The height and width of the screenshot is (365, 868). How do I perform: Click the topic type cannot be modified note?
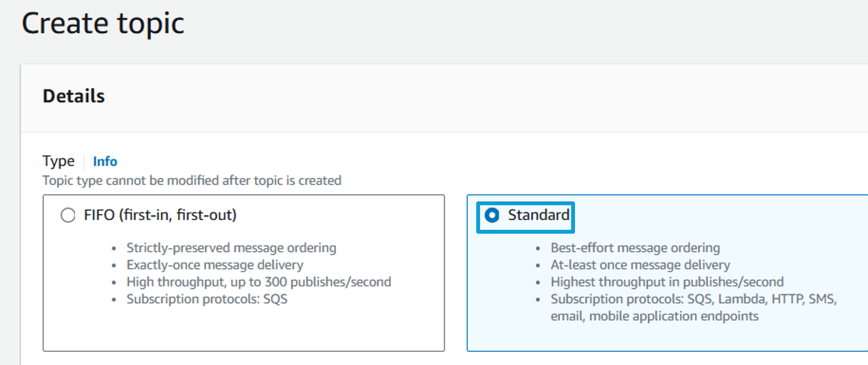point(192,181)
